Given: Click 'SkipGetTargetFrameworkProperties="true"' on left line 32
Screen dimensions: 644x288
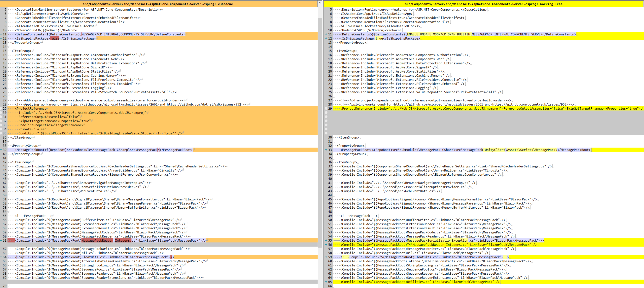Looking at the screenshot, I should [x=55, y=121].
